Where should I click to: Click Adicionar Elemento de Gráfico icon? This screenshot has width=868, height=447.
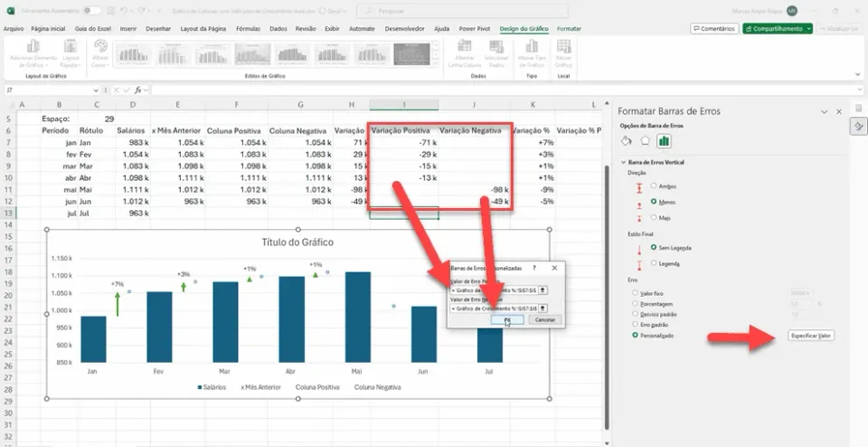click(33, 46)
